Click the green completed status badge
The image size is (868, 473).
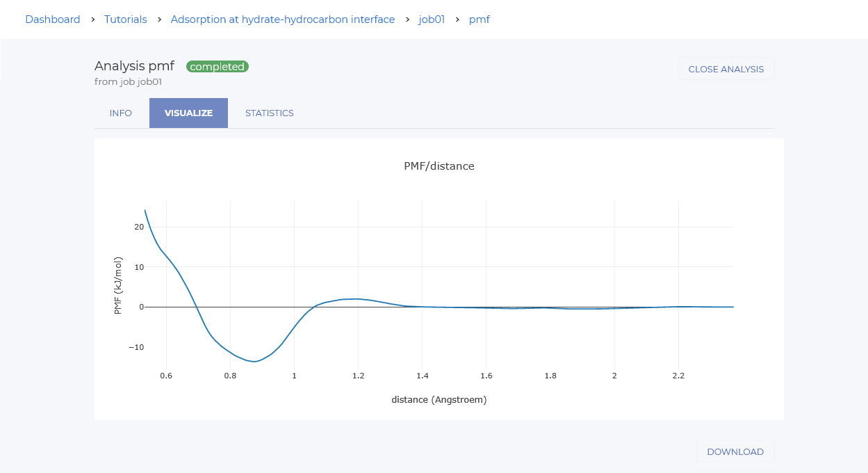pyautogui.click(x=218, y=67)
